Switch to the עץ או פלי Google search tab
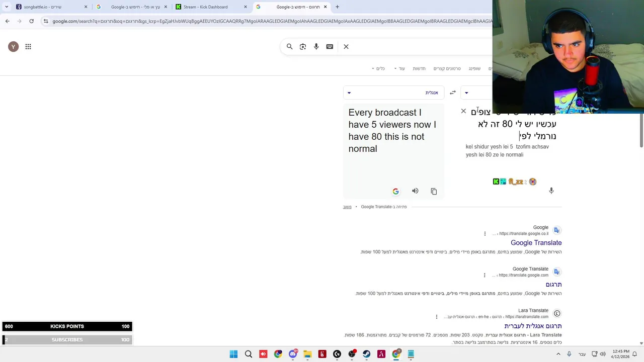 click(x=131, y=7)
